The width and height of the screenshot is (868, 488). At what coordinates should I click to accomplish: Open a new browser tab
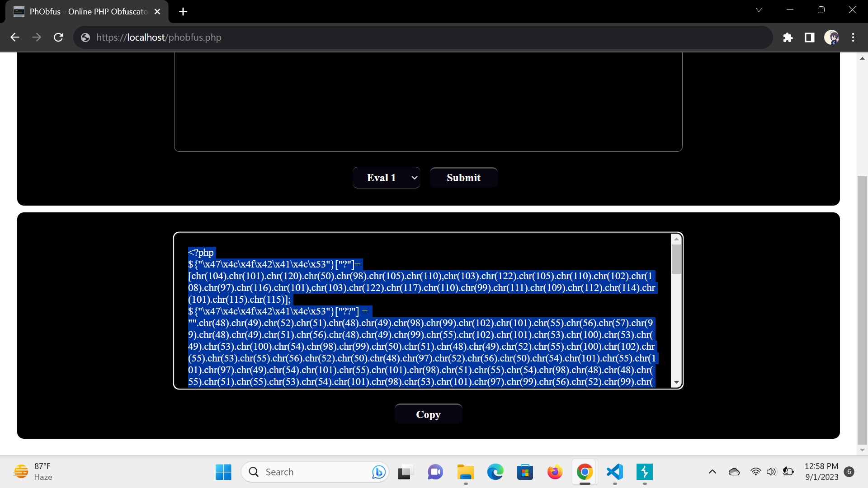pos(183,12)
